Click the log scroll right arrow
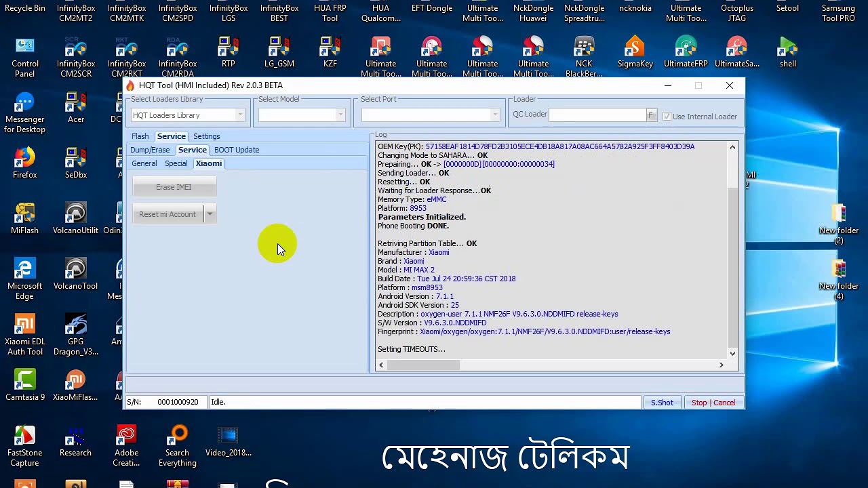868x488 pixels. point(722,365)
